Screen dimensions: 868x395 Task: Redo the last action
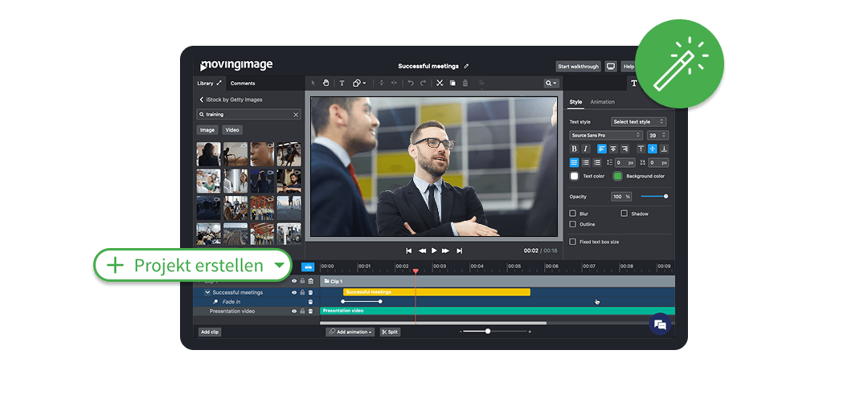[x=423, y=83]
